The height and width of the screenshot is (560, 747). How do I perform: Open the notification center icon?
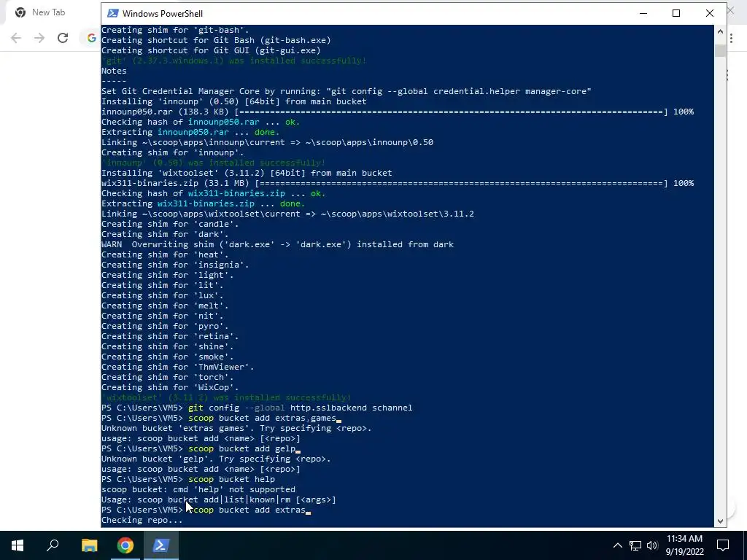[x=723, y=545]
